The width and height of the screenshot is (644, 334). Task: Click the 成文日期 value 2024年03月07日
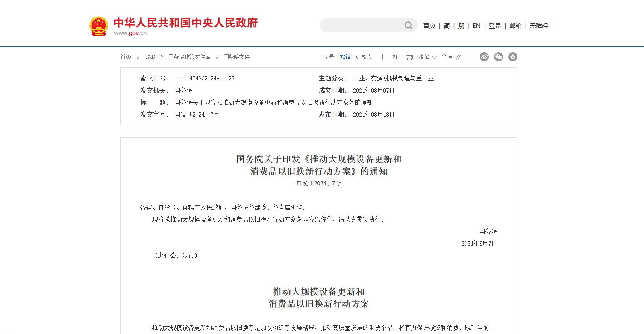tap(374, 90)
